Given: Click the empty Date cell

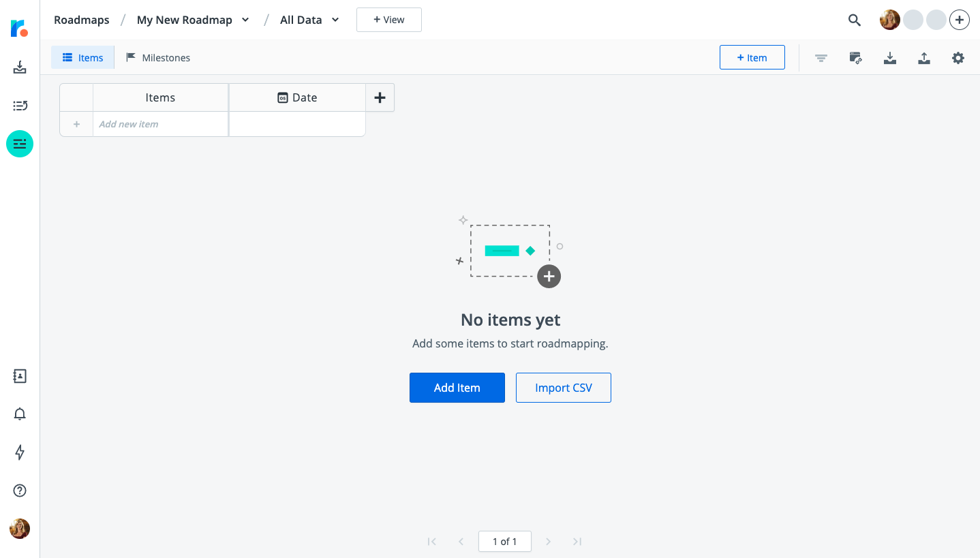Looking at the screenshot, I should pyautogui.click(x=297, y=124).
